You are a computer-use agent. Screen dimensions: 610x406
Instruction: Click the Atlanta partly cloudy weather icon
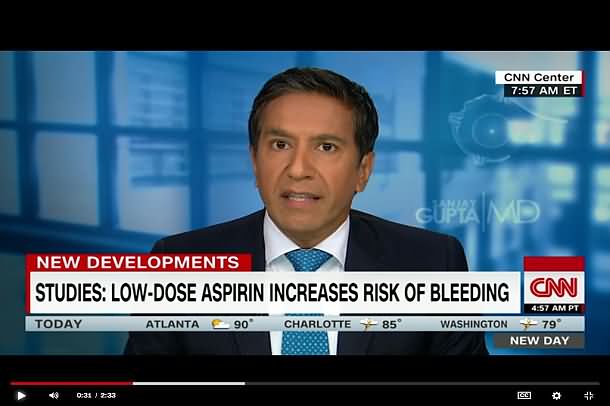click(220, 324)
